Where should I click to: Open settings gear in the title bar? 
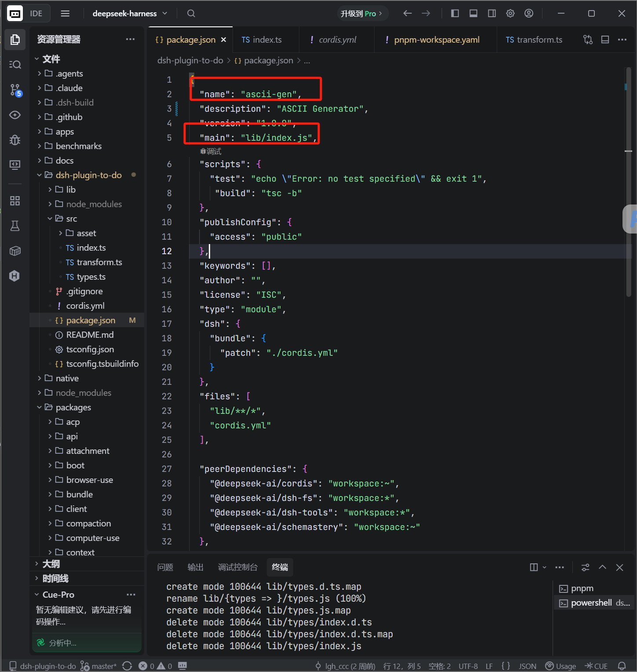(510, 14)
